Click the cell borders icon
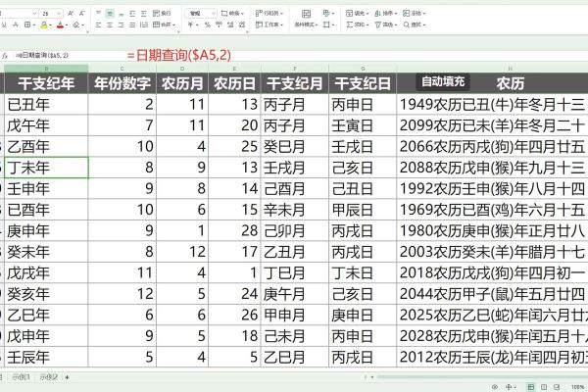Screen dimensions: 588x392 pos(27,24)
